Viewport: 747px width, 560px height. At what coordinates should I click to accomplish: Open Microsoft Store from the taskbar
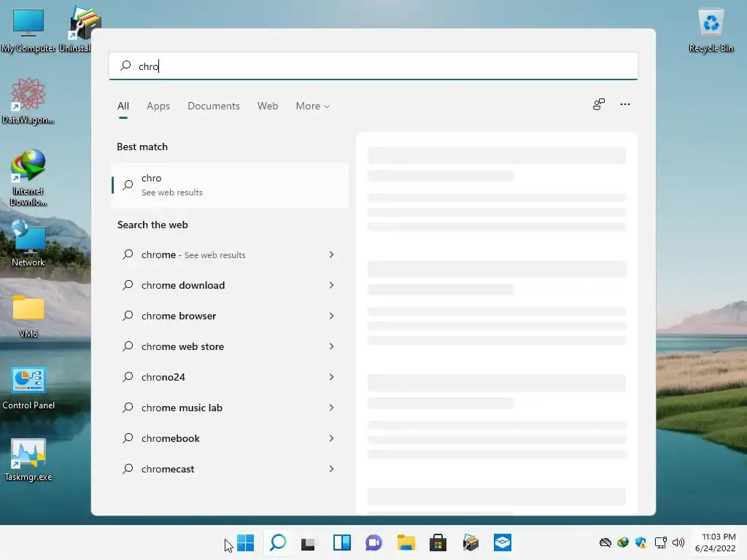click(x=438, y=542)
